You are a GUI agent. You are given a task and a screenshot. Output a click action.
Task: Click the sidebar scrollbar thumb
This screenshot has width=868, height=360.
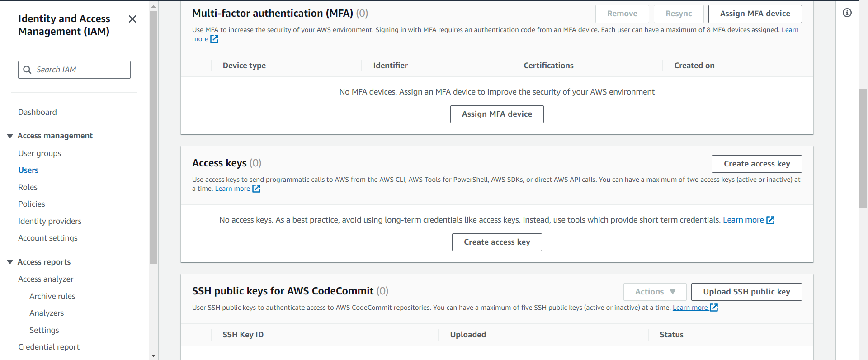point(154,137)
